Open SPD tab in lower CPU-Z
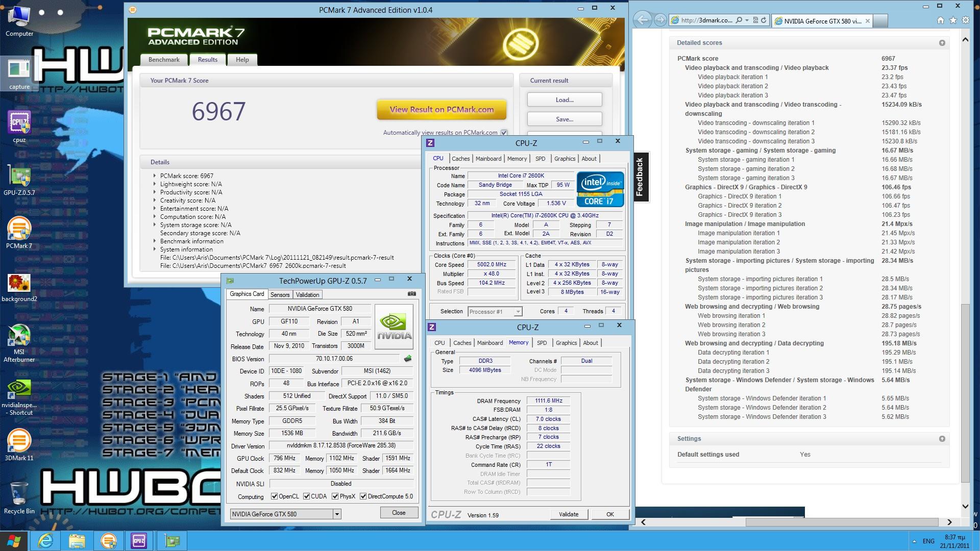The width and height of the screenshot is (980, 551). coord(542,343)
